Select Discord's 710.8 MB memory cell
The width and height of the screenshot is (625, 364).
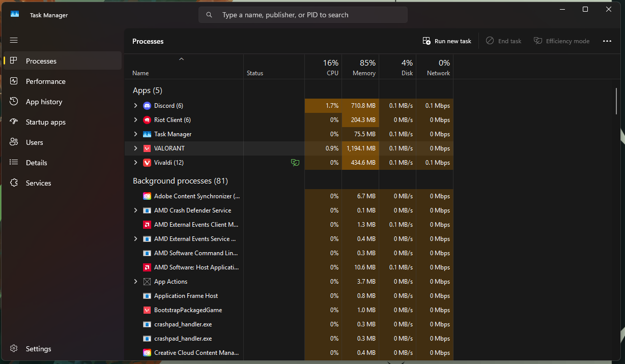click(x=360, y=106)
